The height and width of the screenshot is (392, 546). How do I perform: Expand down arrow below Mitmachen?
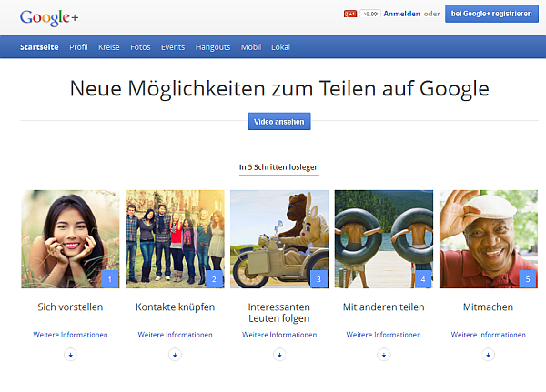point(488,355)
